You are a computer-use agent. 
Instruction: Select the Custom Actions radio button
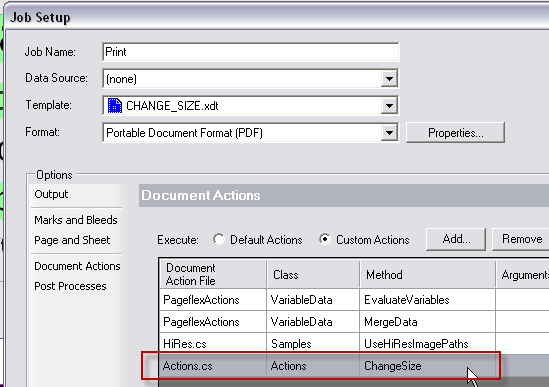(325, 240)
